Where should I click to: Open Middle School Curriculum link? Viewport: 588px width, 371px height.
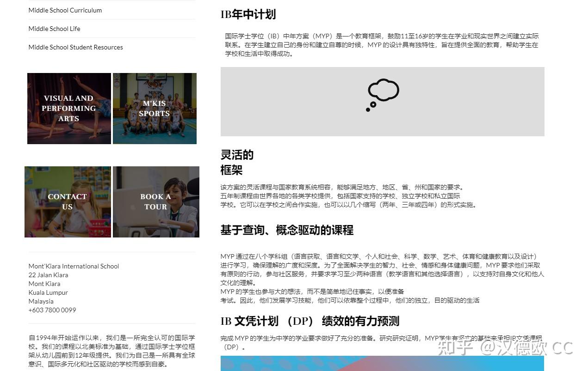65,10
